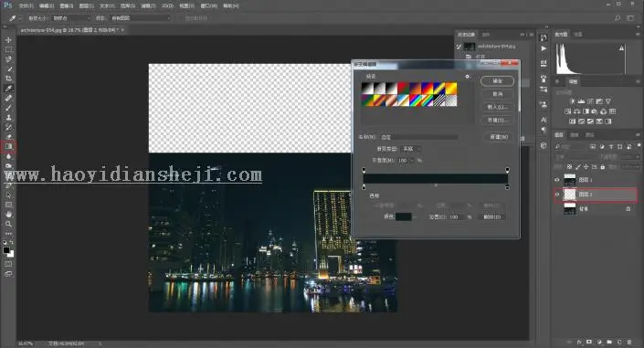Viewport: 644px width, 348px height.
Task: Hide the top layer with the eye icon
Action: point(557,180)
